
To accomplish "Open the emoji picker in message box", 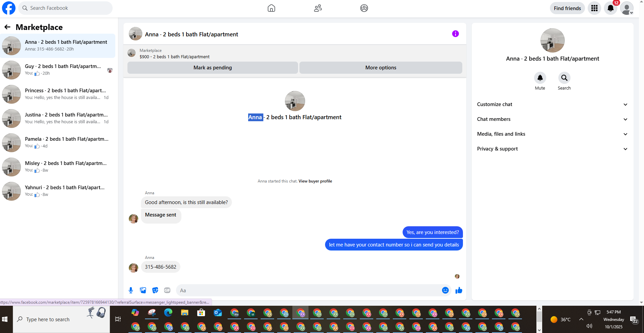I will tap(445, 290).
